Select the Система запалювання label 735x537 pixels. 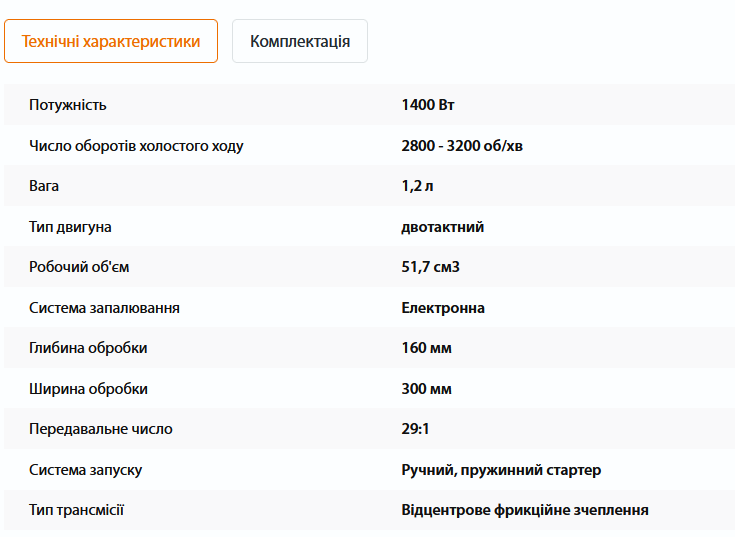pyautogui.click(x=105, y=308)
